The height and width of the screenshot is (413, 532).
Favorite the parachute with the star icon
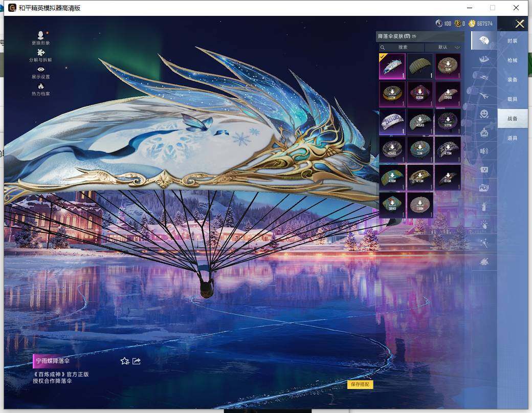click(125, 361)
